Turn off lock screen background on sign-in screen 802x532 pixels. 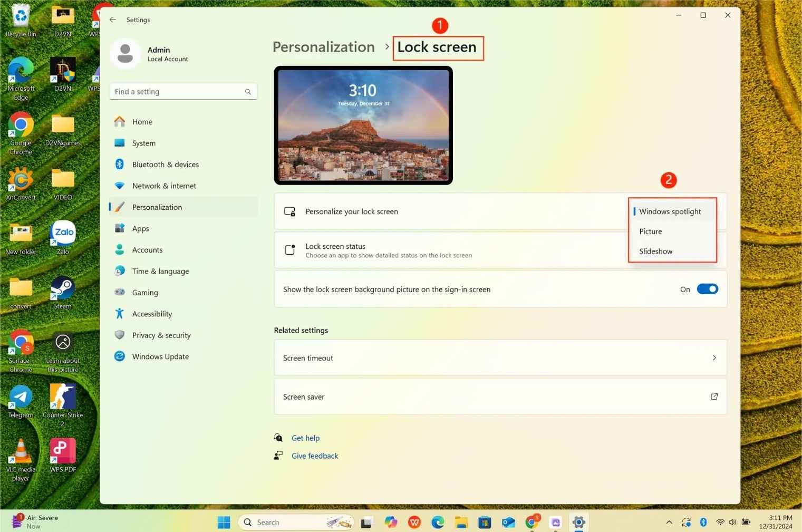pos(707,289)
